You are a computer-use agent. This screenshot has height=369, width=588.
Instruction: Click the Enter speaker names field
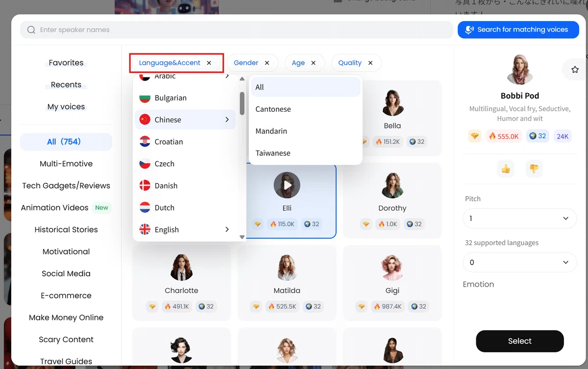[237, 30]
